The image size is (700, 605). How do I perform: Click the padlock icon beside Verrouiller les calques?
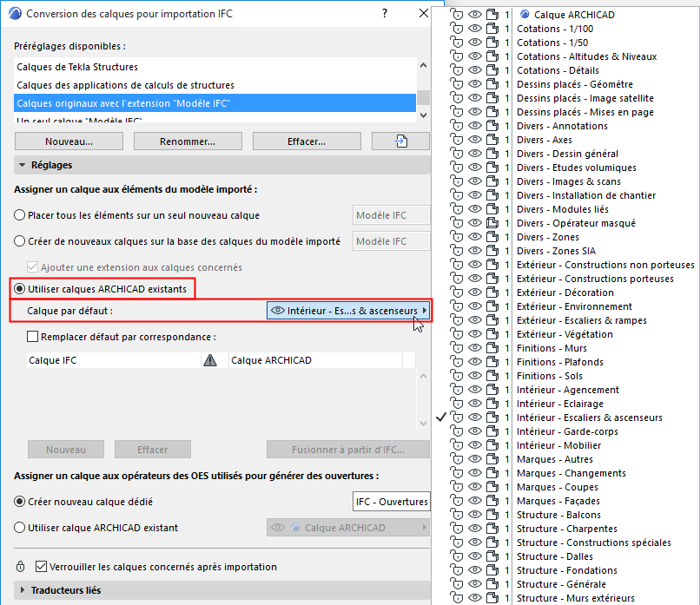(20, 567)
